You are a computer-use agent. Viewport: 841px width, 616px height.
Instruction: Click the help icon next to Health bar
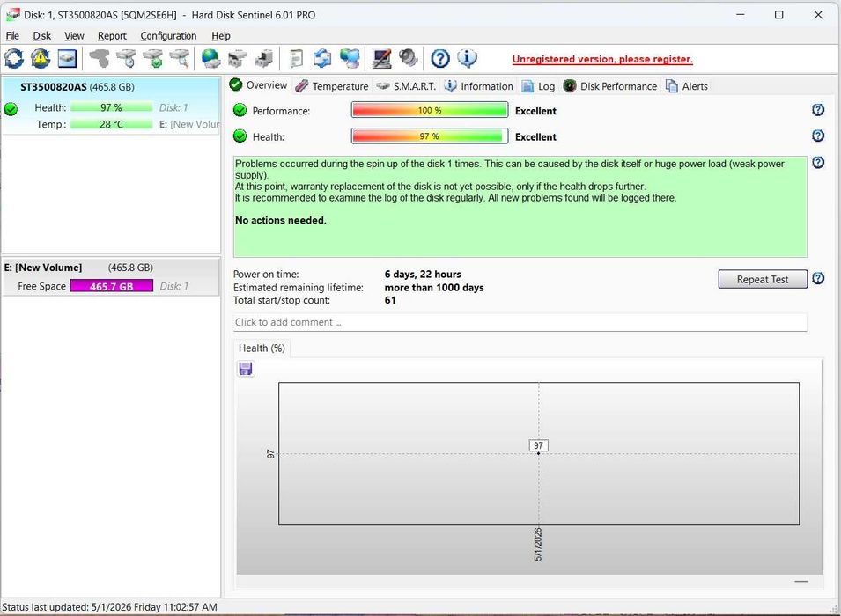[x=818, y=136]
